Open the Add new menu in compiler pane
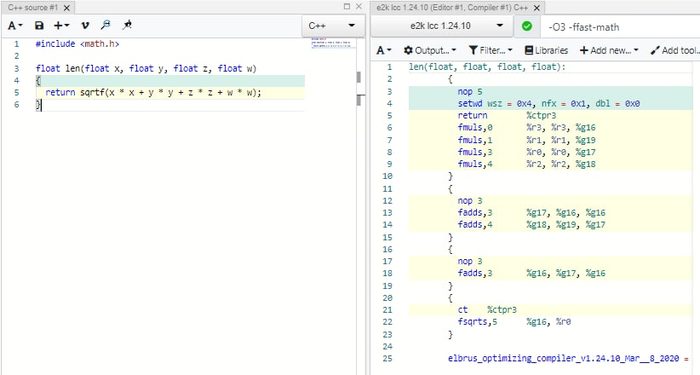Viewport: 700px width, 375px height. 609,50
